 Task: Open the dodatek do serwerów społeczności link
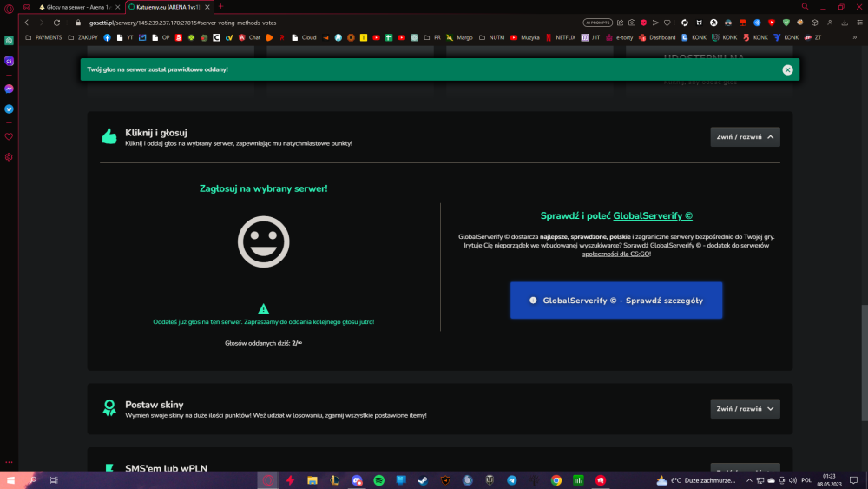[x=675, y=250]
